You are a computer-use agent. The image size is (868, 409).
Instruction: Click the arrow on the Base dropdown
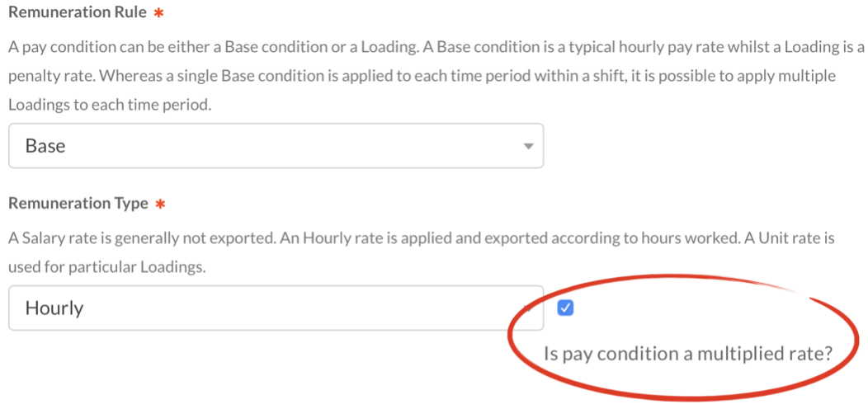[527, 147]
